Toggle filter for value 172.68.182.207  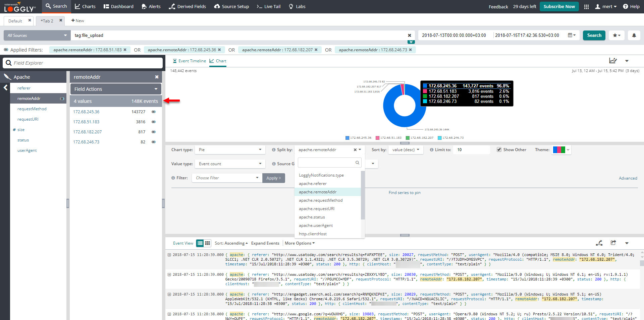(x=154, y=132)
